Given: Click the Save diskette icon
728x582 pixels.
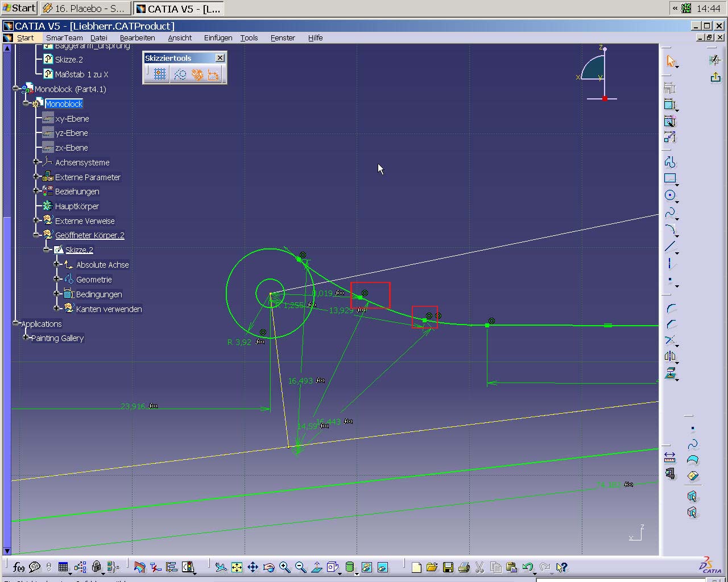Looking at the screenshot, I should tap(448, 567).
